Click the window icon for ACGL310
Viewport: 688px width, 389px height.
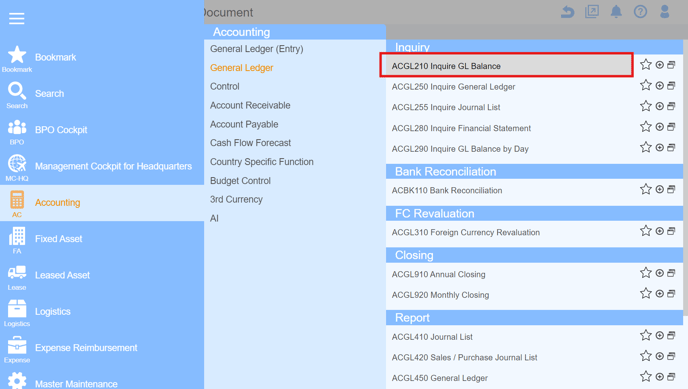[671, 231]
